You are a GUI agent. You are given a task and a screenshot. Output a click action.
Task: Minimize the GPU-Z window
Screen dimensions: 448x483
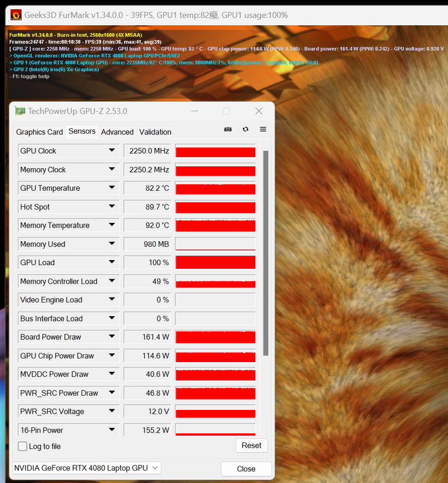(195, 111)
